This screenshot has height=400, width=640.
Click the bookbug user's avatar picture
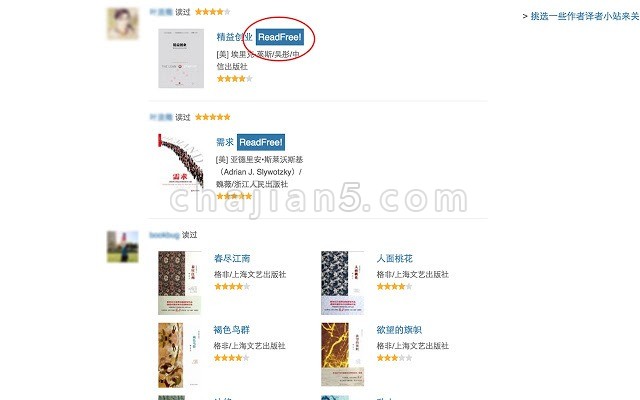[x=123, y=247]
